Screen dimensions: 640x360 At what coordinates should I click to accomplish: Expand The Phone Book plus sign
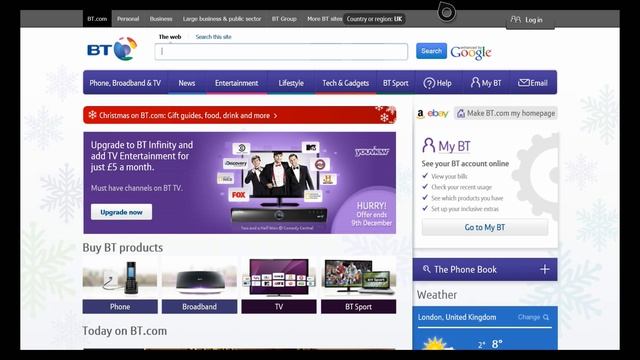pyautogui.click(x=544, y=269)
